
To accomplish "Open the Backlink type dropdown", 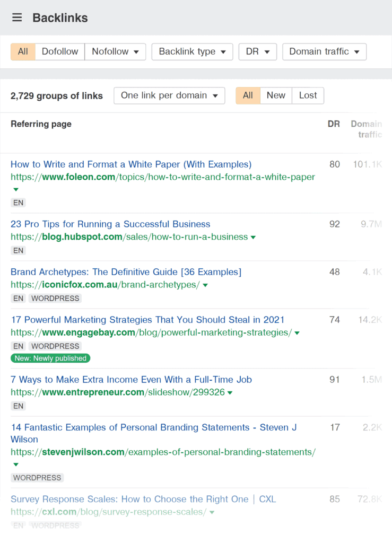I will coord(192,51).
